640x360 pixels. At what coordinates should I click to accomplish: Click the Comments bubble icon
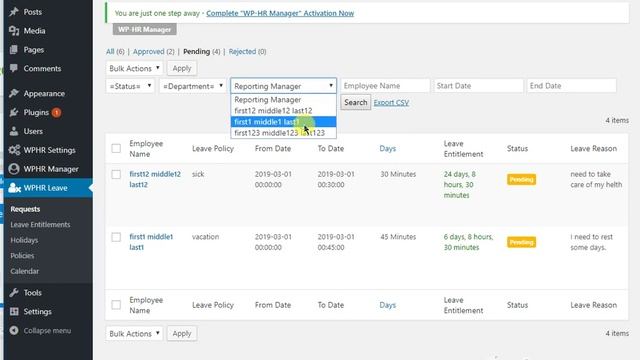[14, 68]
